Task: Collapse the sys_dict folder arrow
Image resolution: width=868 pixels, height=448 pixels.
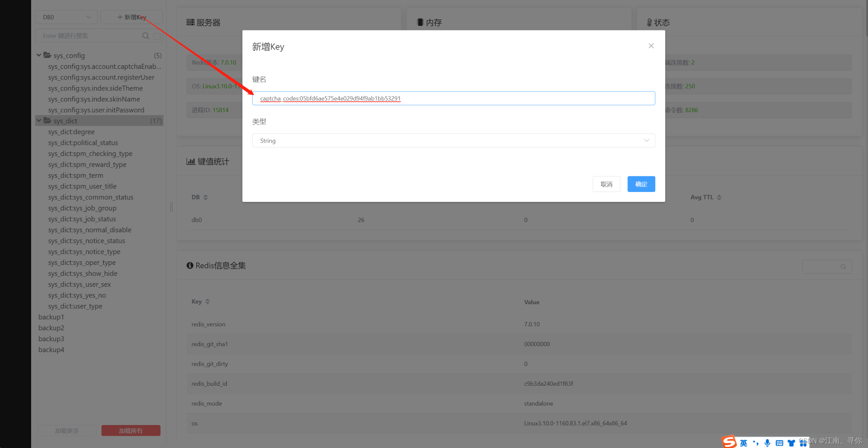Action: pos(39,120)
